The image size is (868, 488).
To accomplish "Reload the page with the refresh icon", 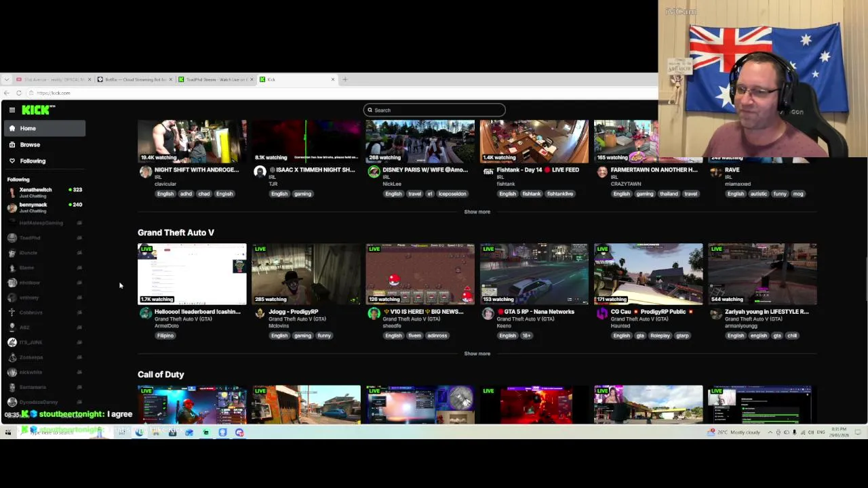I will (18, 93).
